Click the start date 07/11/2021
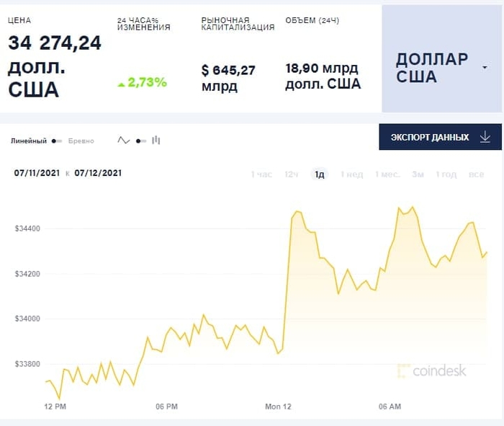This screenshot has width=504, height=426. click(x=36, y=173)
